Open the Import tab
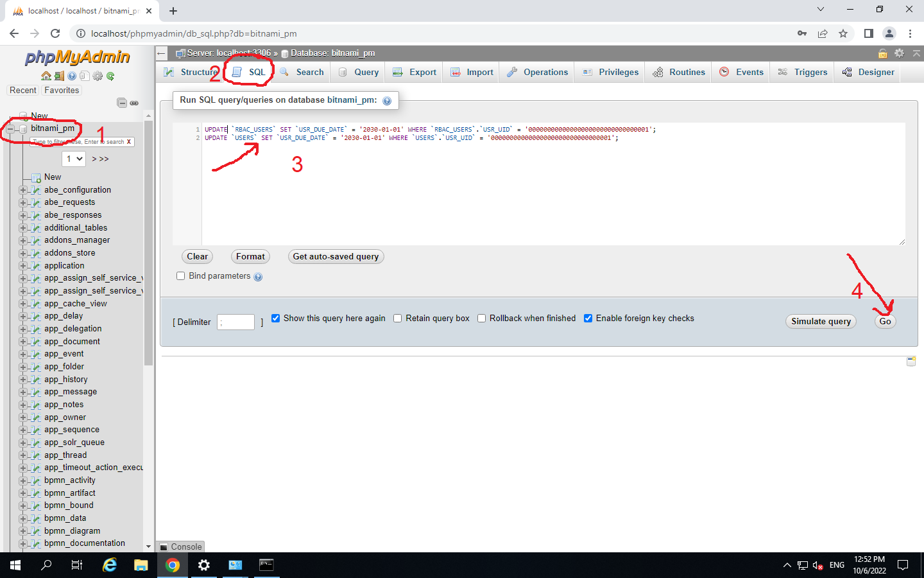This screenshot has height=578, width=924. (472, 73)
